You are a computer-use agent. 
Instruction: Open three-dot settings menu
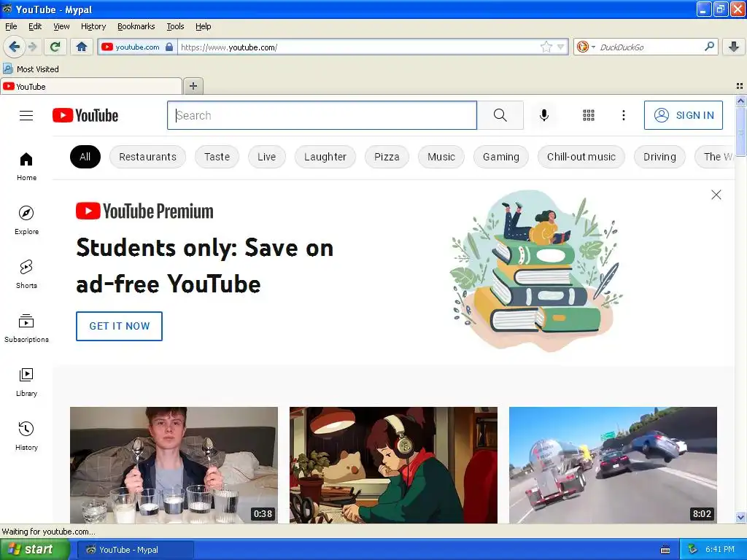(623, 115)
